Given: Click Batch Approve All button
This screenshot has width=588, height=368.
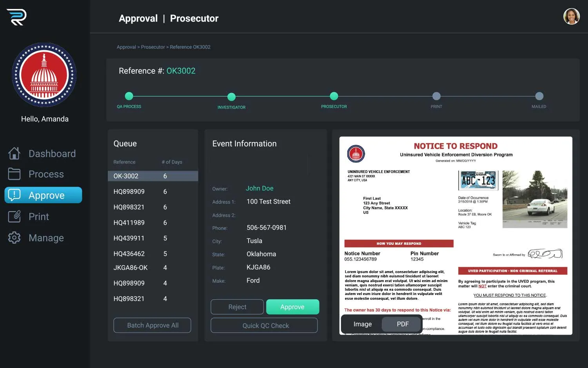Looking at the screenshot, I should [x=152, y=325].
